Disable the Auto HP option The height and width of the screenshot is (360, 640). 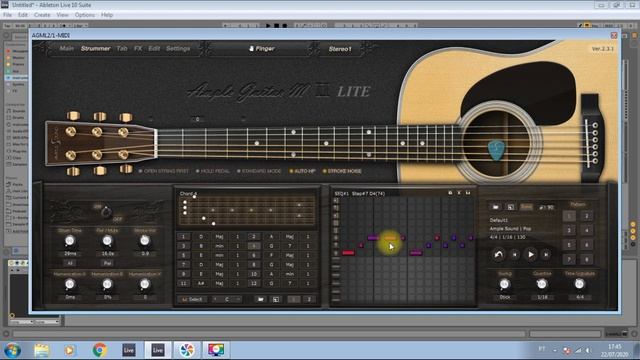pos(302,171)
